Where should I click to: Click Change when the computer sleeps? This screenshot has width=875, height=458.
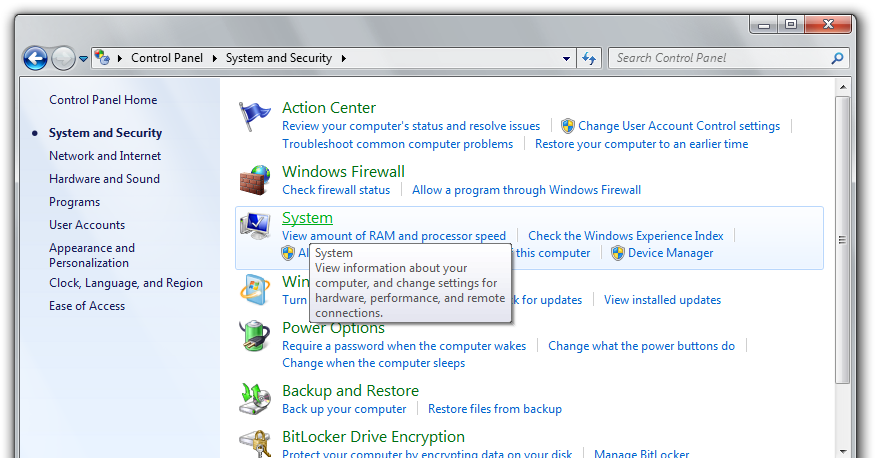pyautogui.click(x=373, y=363)
